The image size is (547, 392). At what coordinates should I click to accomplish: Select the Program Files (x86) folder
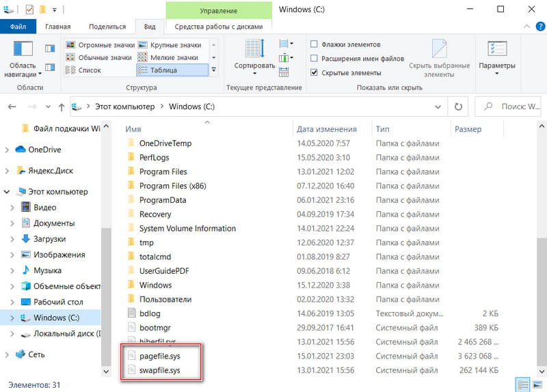[x=173, y=186]
